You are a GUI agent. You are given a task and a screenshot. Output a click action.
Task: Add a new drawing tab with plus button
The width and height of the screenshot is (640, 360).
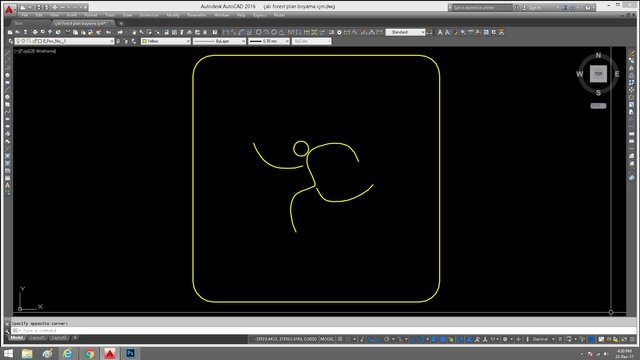click(121, 23)
